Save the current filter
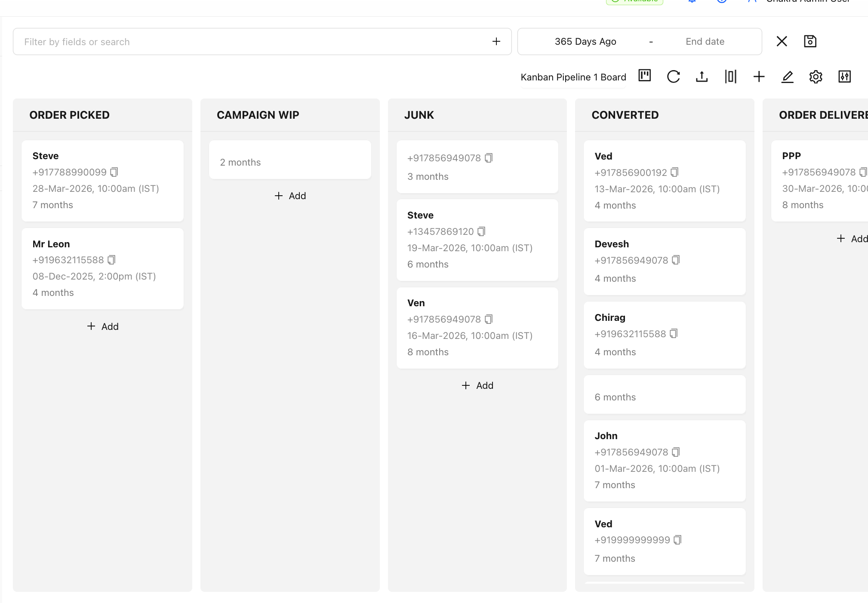The image size is (868, 603). coord(810,41)
